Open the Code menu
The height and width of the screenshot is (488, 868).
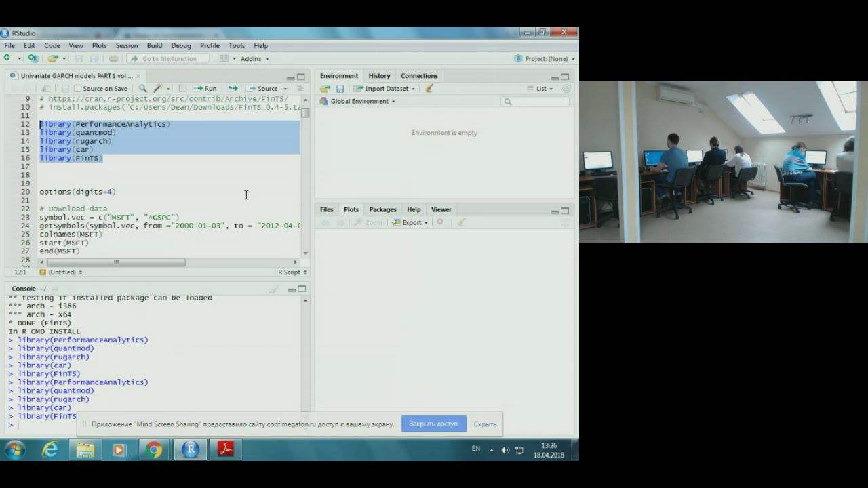point(52,45)
